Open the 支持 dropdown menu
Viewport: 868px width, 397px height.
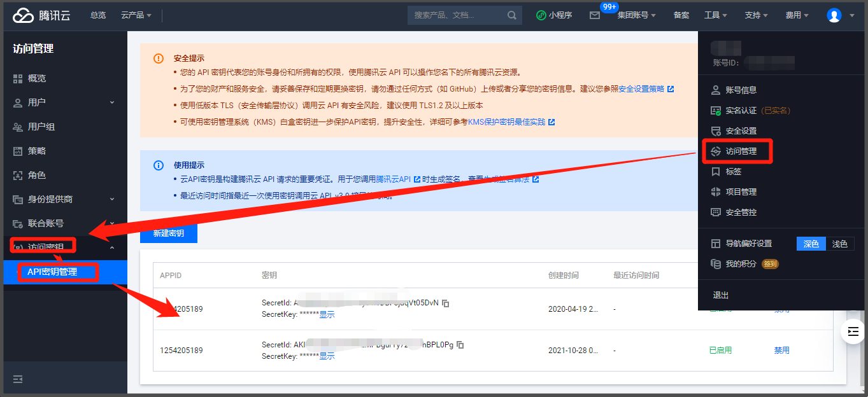[x=757, y=15]
